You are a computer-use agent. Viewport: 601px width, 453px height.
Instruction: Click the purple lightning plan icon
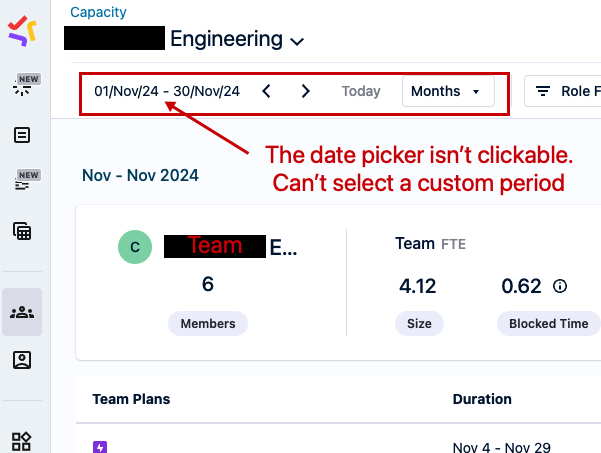click(x=100, y=447)
